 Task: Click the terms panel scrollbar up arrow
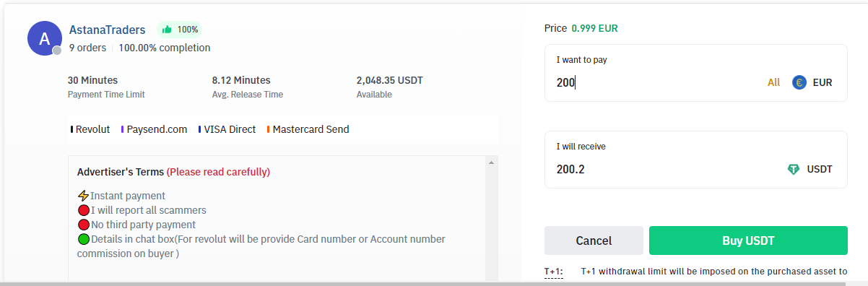492,162
